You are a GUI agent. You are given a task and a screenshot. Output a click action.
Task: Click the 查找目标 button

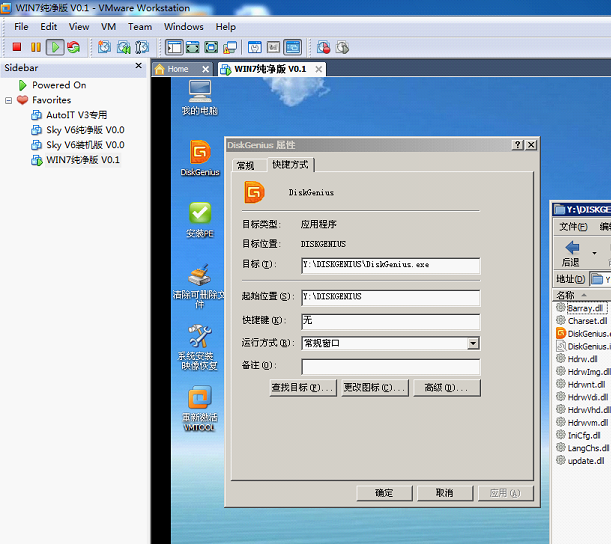tap(303, 388)
